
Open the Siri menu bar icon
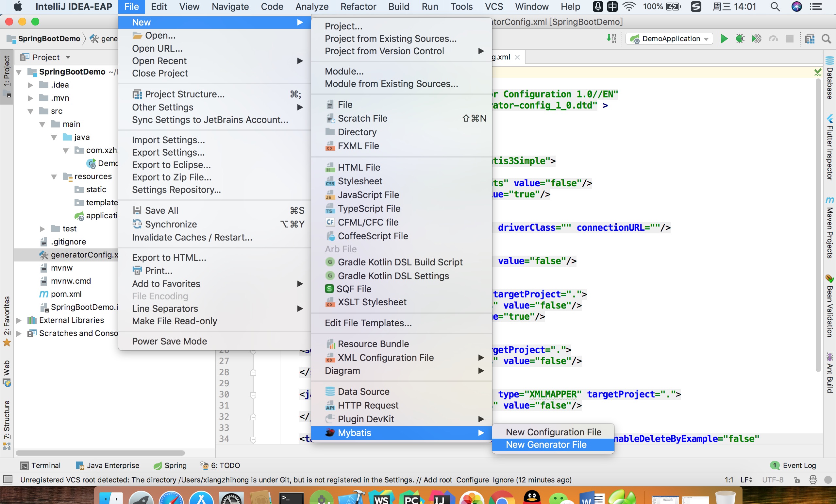(x=797, y=7)
